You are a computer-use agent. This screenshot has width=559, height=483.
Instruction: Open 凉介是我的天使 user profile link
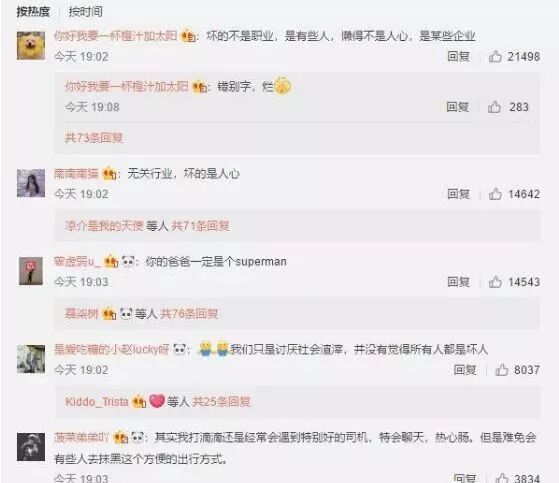[x=104, y=226]
